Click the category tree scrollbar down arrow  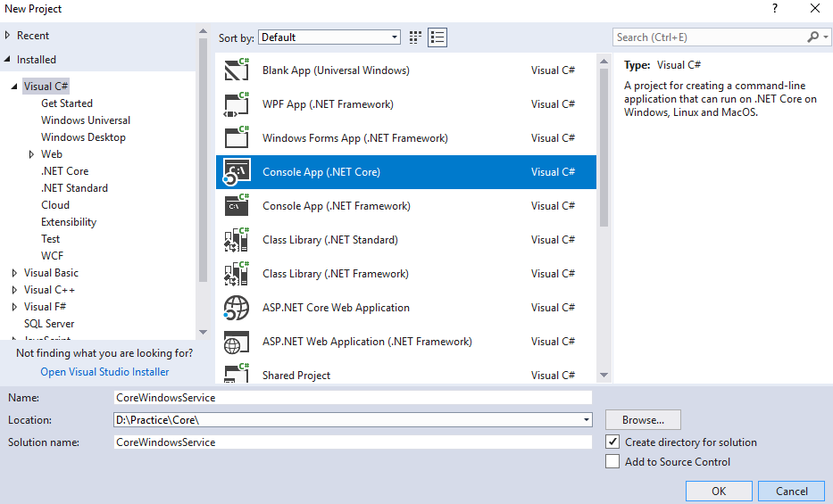coord(203,332)
